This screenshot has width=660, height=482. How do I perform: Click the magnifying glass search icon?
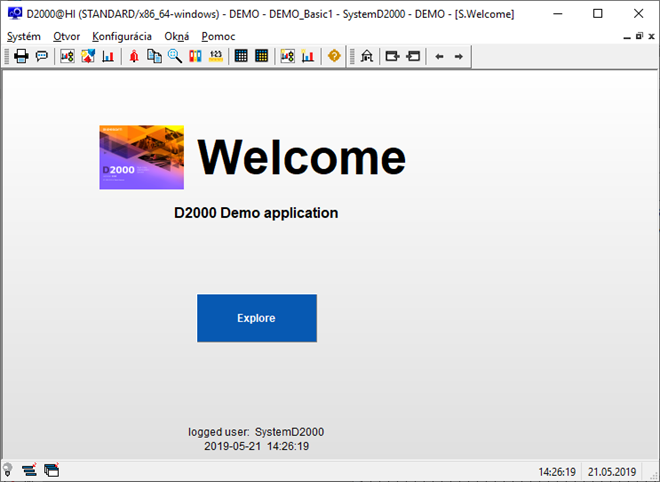174,56
